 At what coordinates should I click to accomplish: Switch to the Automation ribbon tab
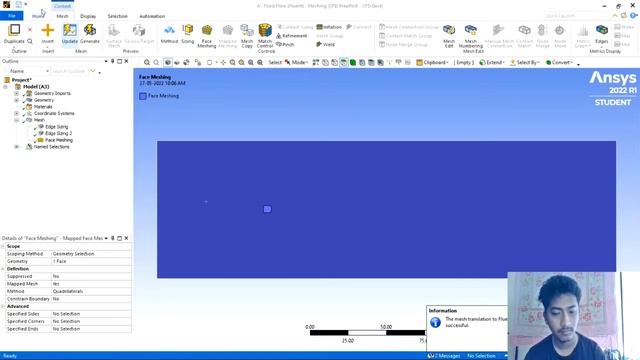[x=152, y=16]
